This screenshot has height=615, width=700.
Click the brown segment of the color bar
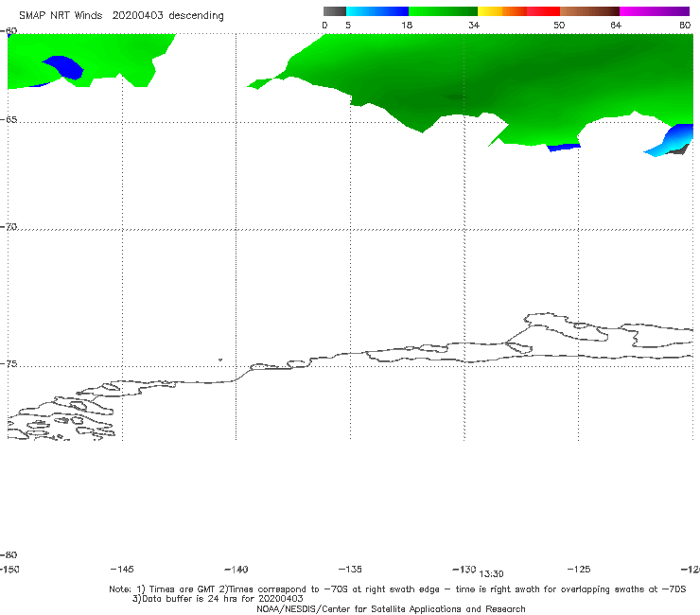[589, 11]
